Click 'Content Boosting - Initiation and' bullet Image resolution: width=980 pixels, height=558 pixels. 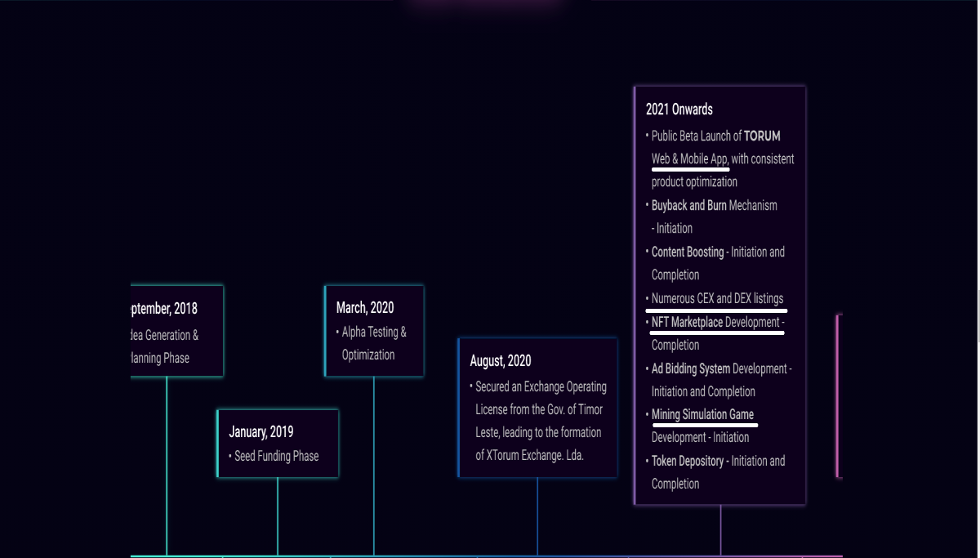tap(718, 252)
